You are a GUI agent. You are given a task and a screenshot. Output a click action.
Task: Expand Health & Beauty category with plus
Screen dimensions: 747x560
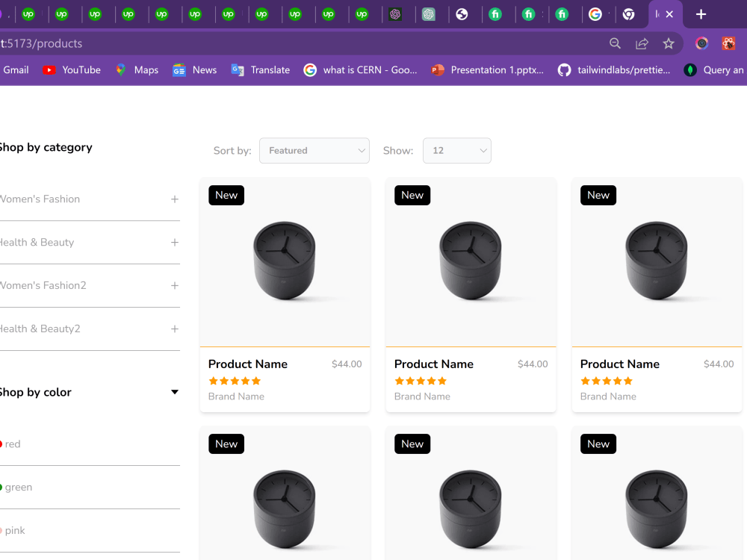coord(175,243)
